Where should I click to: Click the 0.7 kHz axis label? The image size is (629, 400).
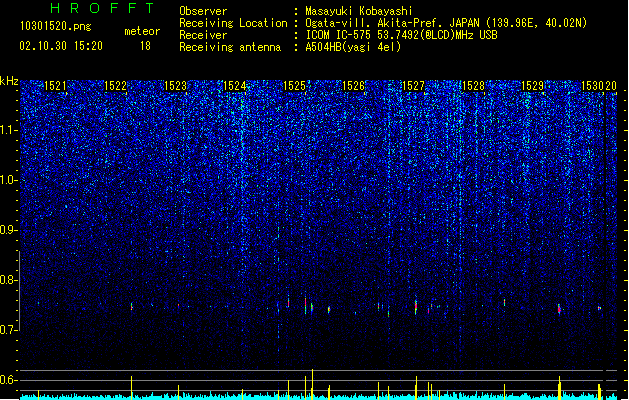click(8, 330)
